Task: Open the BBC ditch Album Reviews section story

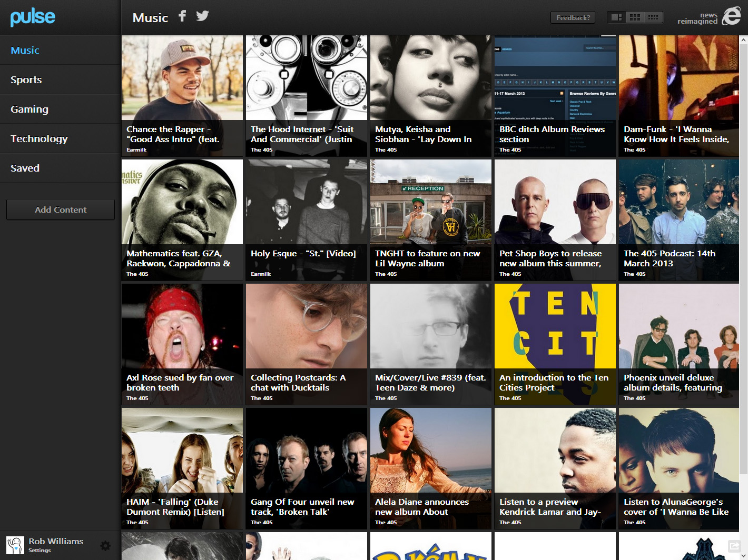Action: (x=555, y=96)
